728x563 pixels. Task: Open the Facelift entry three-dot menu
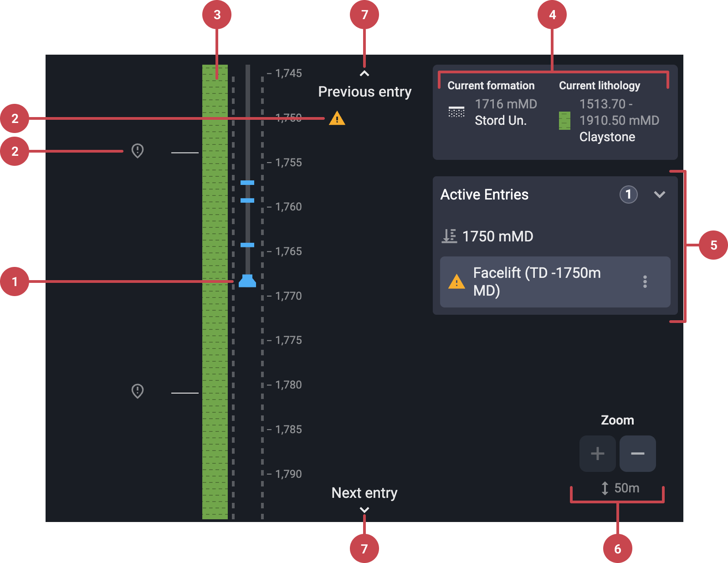pos(645,281)
